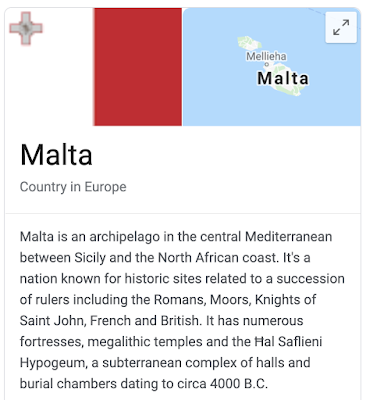Click the Sicily mention in description
366x400 pixels.
tap(90, 258)
